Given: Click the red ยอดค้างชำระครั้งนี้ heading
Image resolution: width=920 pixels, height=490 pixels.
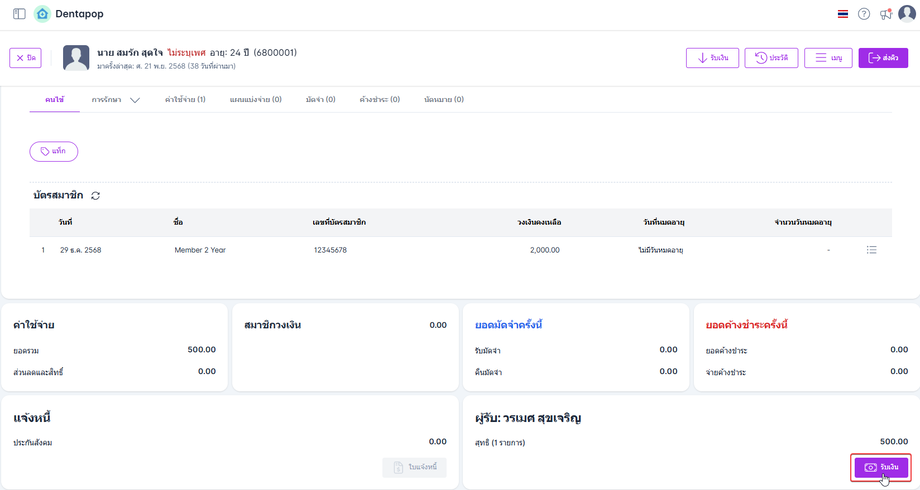Looking at the screenshot, I should tap(746, 325).
